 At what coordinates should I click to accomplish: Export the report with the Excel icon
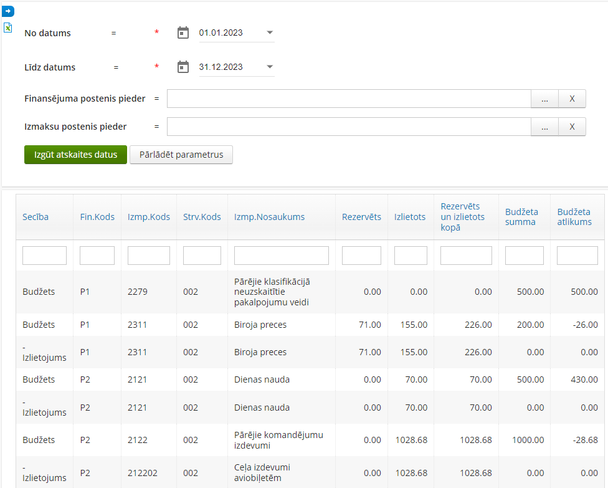[x=8, y=27]
